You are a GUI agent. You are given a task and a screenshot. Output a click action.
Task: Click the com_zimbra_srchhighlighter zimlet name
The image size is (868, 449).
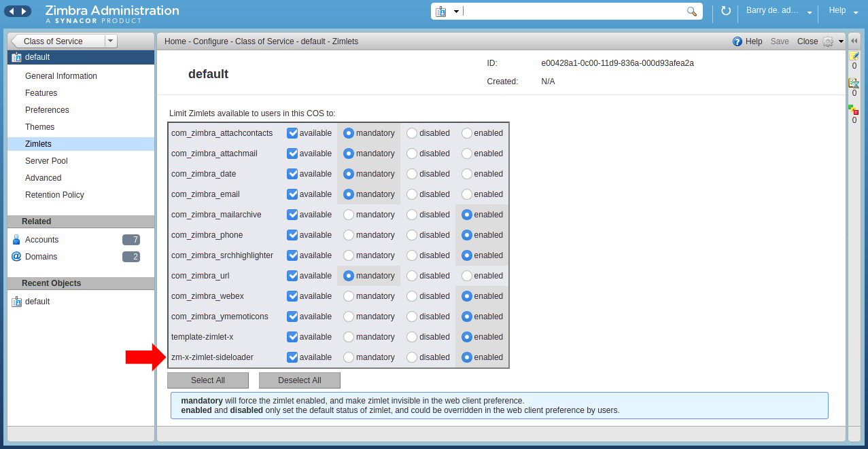[222, 255]
